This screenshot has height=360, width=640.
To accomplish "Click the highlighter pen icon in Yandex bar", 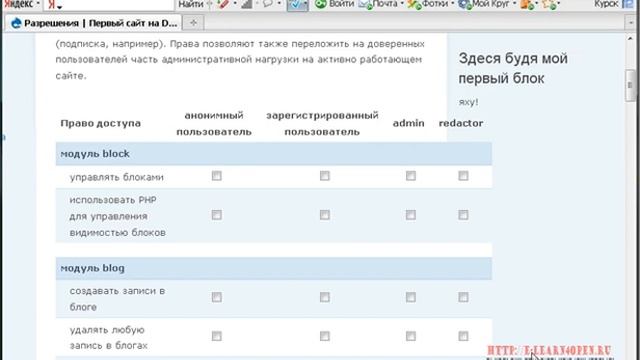I will (223, 4).
